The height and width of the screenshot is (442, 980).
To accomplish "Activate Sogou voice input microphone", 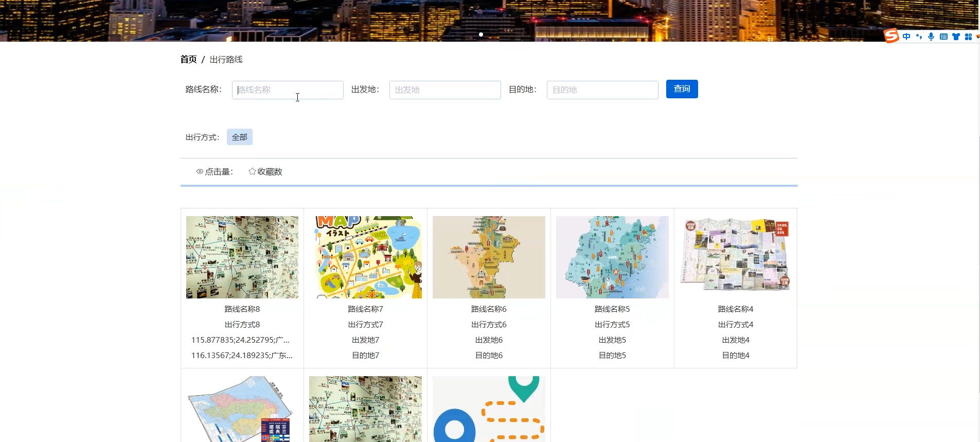I will [931, 37].
